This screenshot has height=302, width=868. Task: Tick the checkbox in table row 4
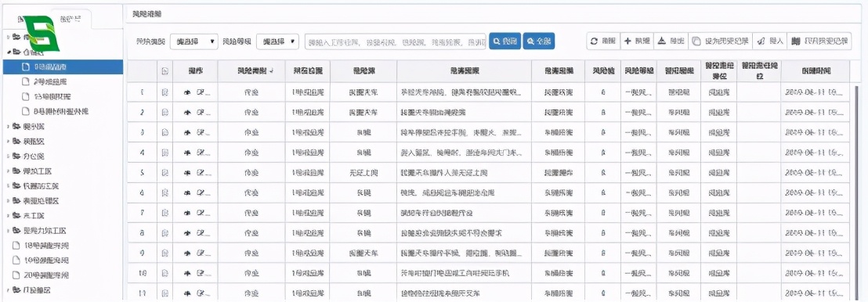(165, 153)
